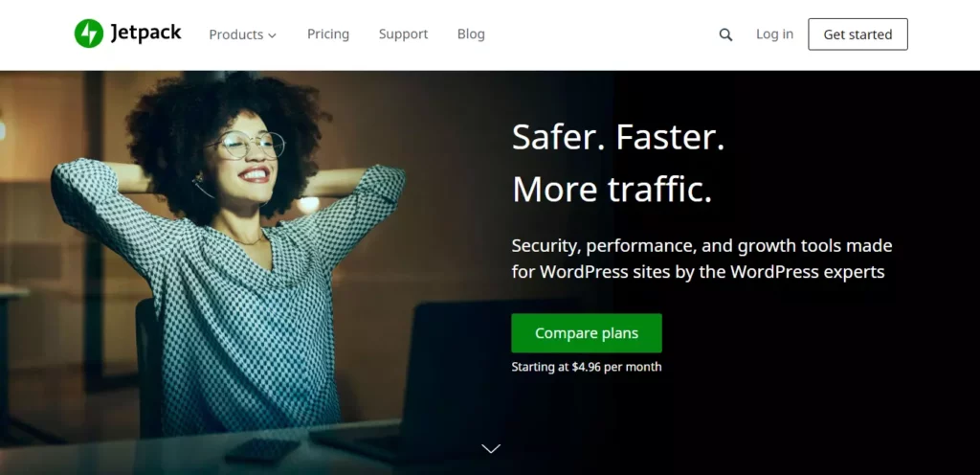Click the "More traffic." headline line
980x475 pixels.
click(612, 190)
